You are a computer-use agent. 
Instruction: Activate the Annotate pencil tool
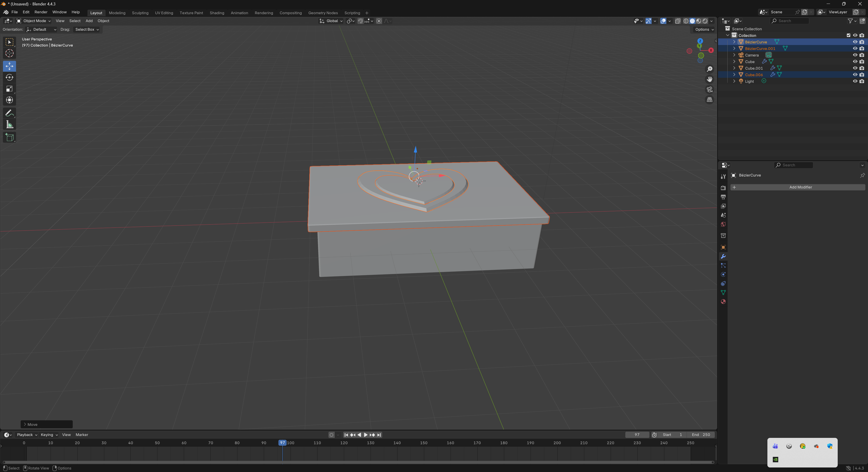(9, 113)
